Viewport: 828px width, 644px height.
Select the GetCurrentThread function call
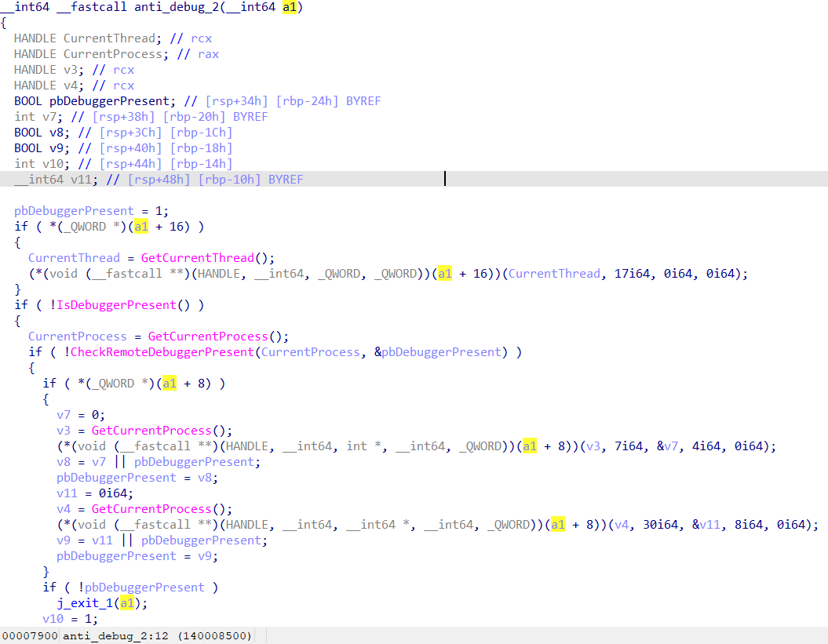(x=183, y=257)
